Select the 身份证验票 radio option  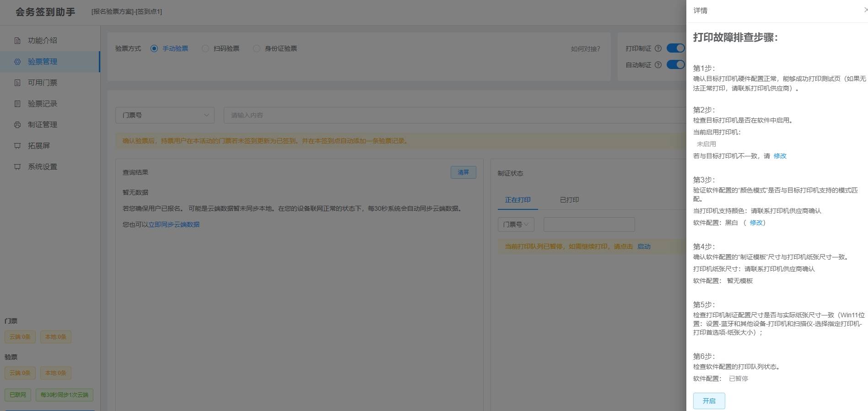(x=257, y=48)
